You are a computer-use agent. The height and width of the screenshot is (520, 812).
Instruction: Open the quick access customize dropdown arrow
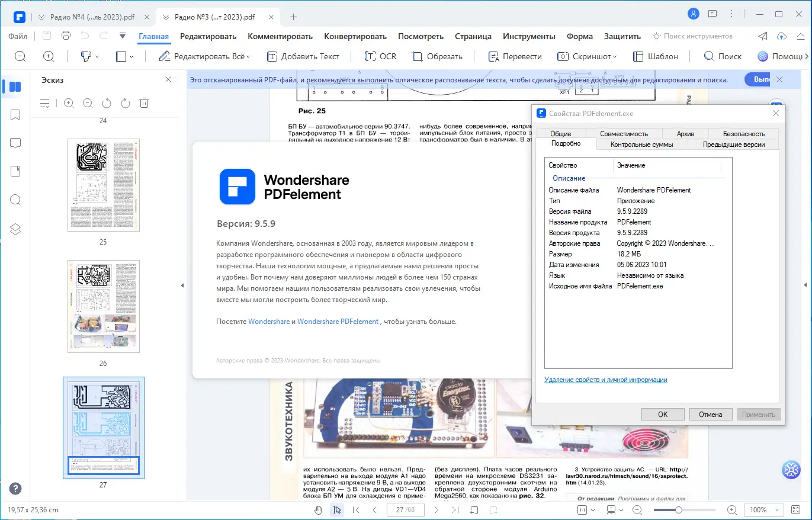click(123, 36)
